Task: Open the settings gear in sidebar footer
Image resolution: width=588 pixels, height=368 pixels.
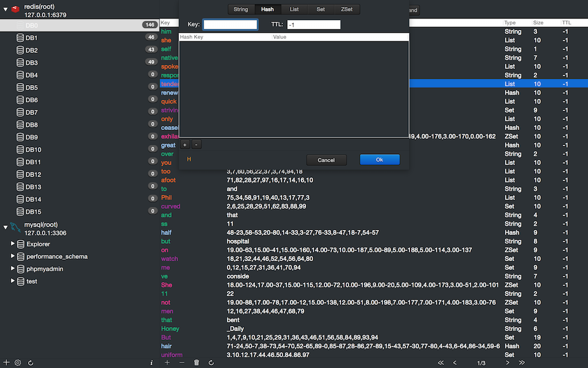Action: click(18, 363)
